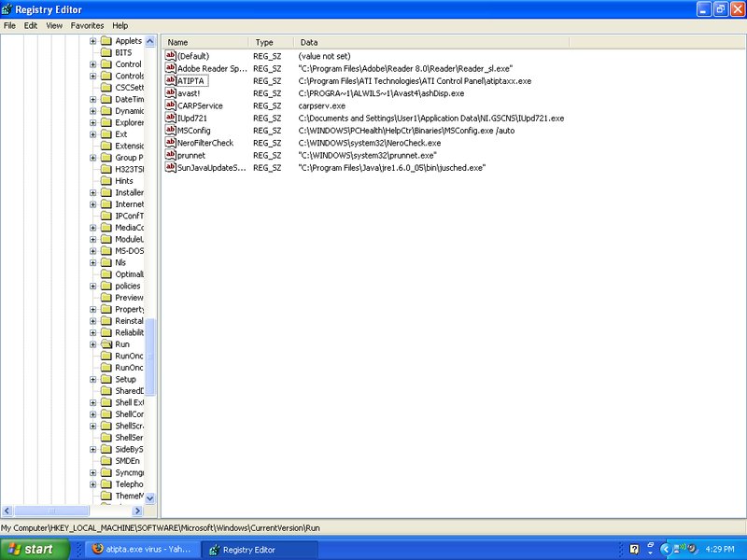Screen dimensions: 747x560
Task: Click the (Default) value's string icon
Action: [171, 56]
